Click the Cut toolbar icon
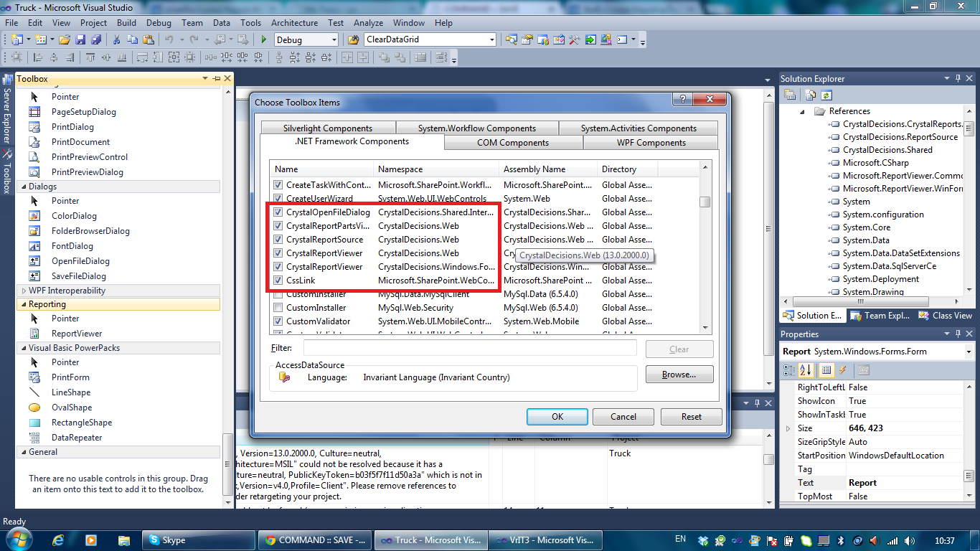Image resolution: width=980 pixels, height=551 pixels. (116, 39)
